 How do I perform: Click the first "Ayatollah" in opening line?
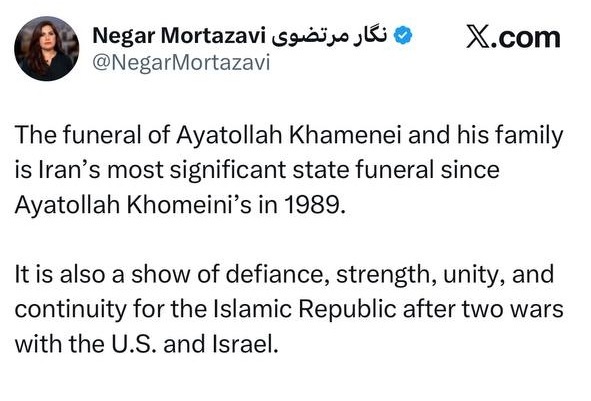pos(229,135)
